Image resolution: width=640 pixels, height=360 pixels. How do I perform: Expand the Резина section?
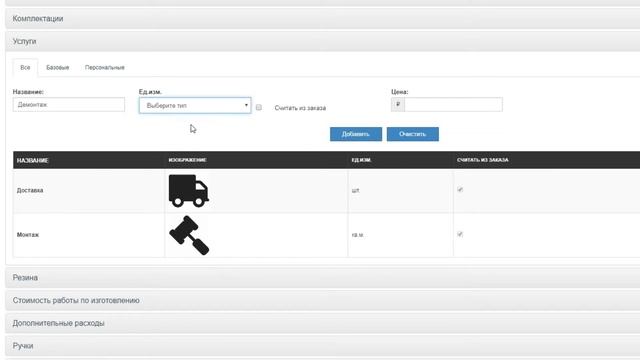coord(322,278)
